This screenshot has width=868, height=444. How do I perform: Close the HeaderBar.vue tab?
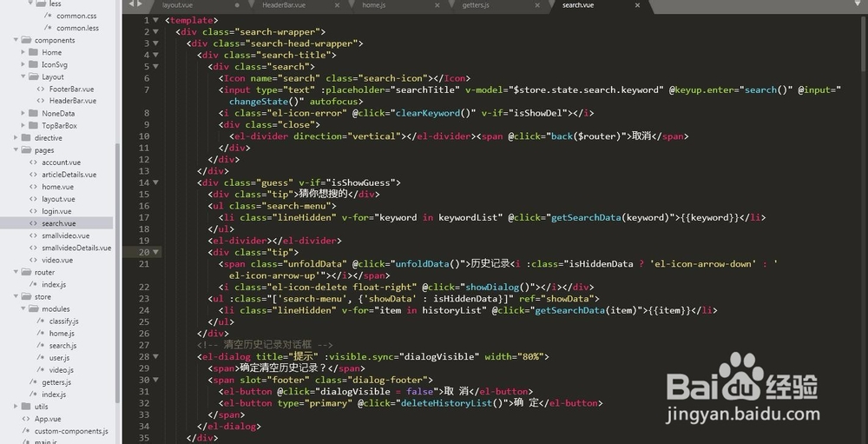[338, 5]
